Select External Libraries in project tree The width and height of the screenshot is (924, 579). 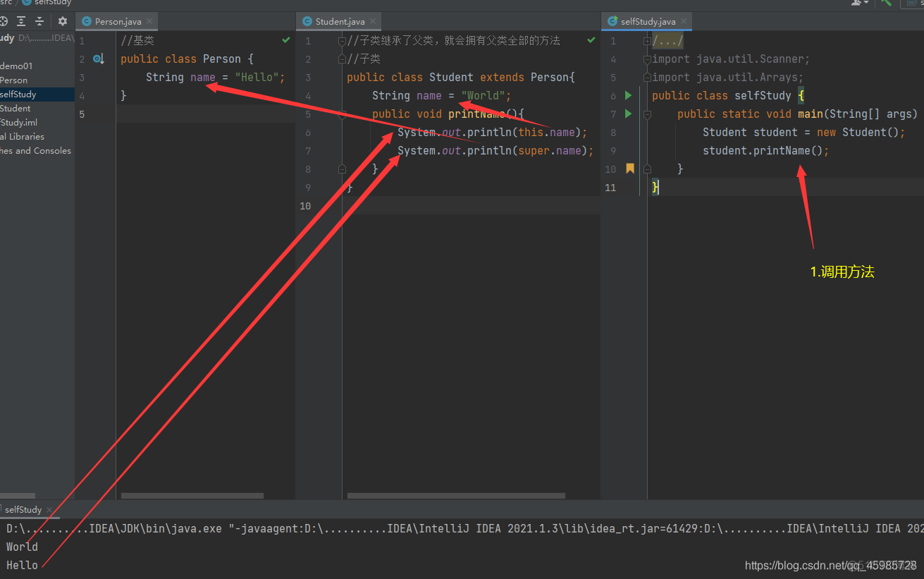[22, 136]
